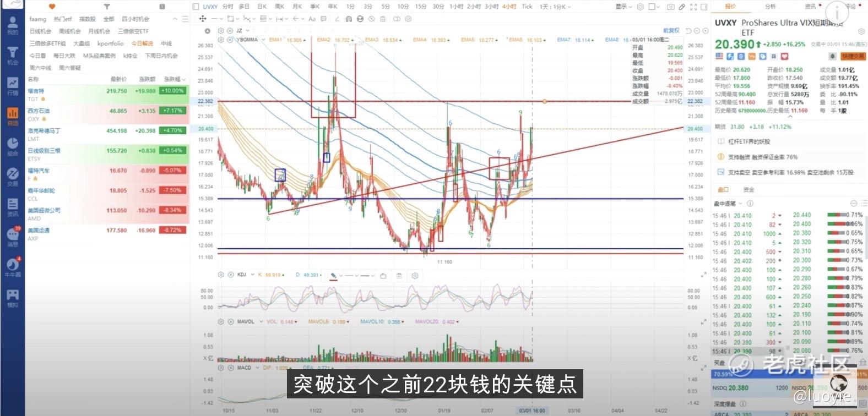Toggle the 前复权 price adjustment option

pyautogui.click(x=671, y=31)
